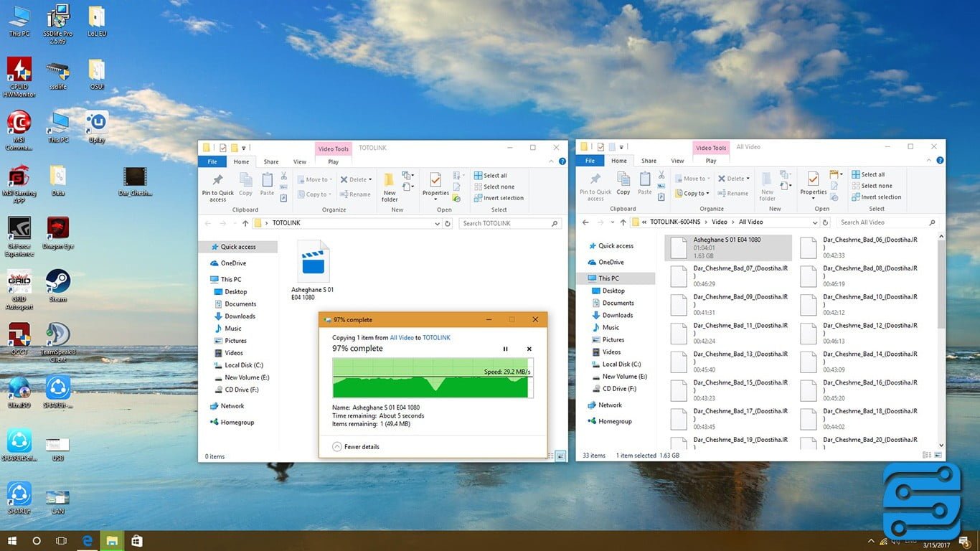This screenshot has width=980, height=551.
Task: Refresh the TOTOLINK folder address bar
Action: click(x=448, y=223)
